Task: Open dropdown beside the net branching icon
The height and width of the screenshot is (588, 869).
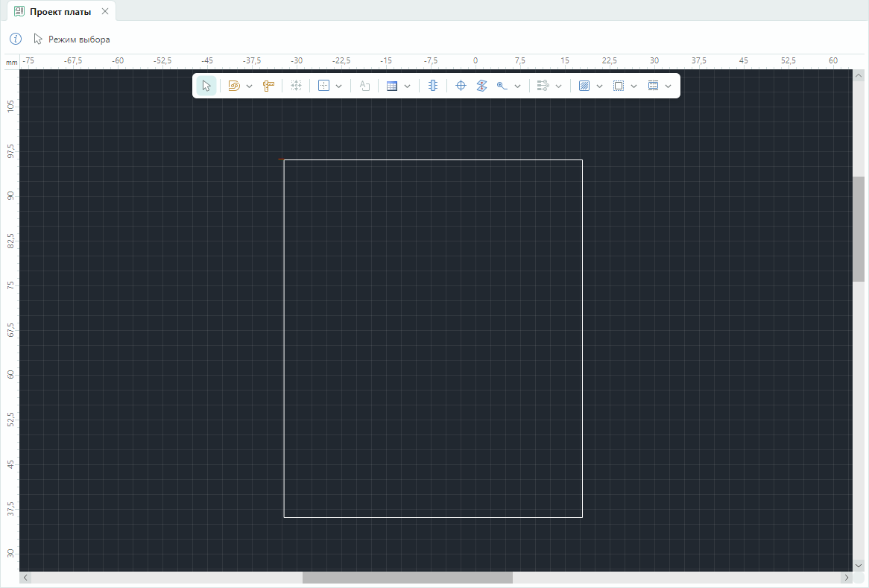Action: tap(559, 86)
